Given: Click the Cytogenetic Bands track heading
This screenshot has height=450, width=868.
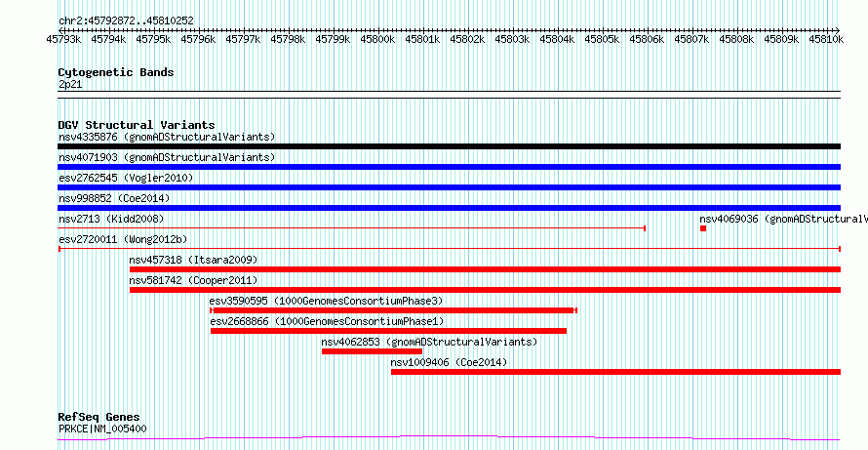Looking at the screenshot, I should pos(116,72).
